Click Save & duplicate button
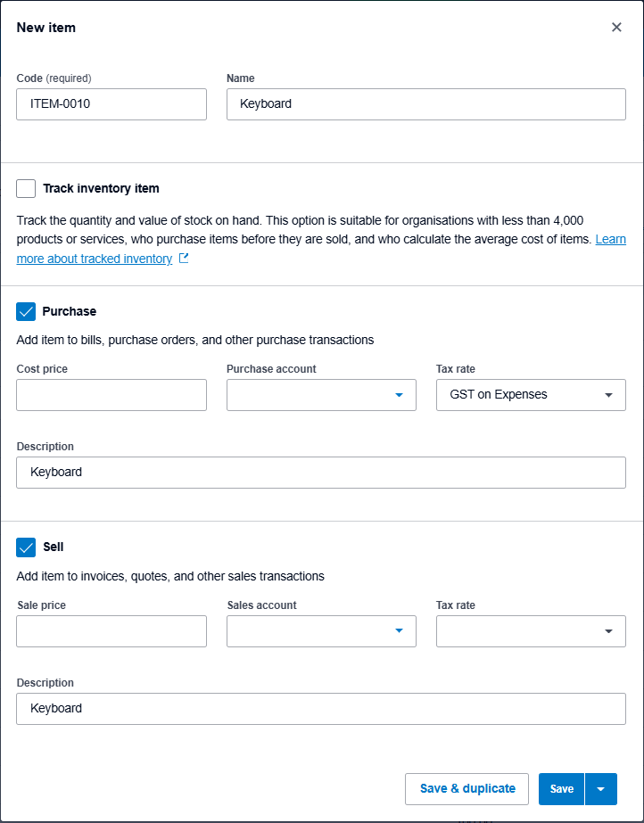Screen dimensions: 644x823 (466, 789)
